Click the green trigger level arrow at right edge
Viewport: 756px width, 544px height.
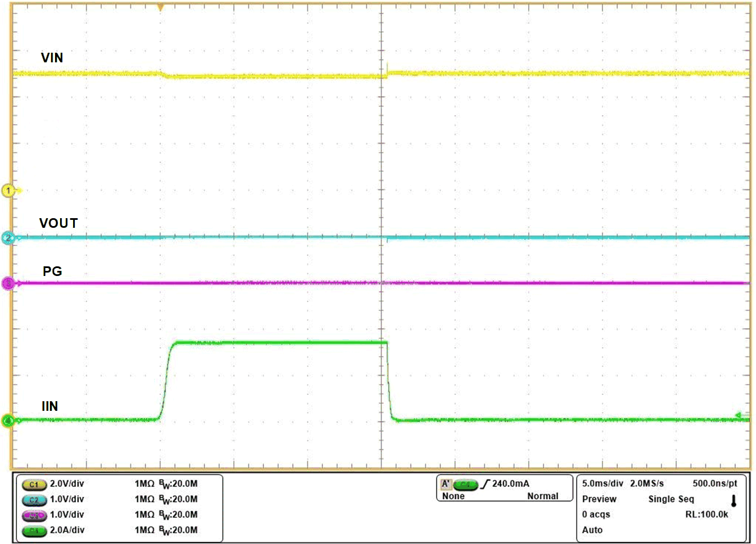click(x=738, y=416)
